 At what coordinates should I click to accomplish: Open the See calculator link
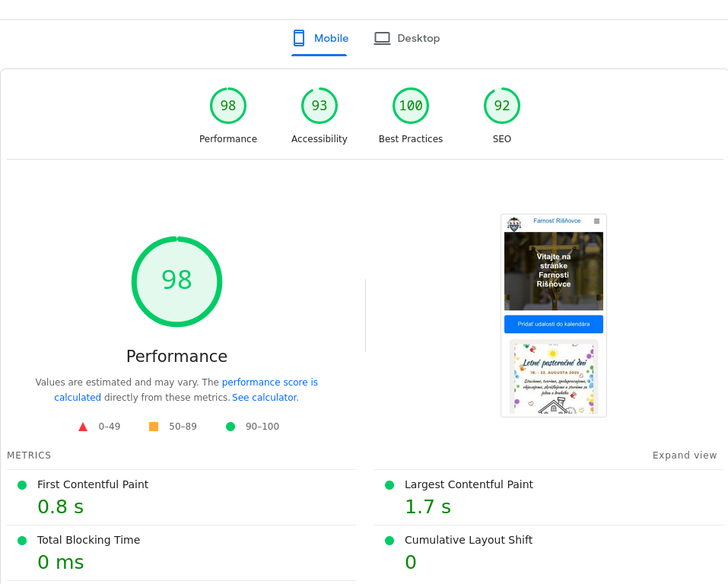[x=265, y=398]
